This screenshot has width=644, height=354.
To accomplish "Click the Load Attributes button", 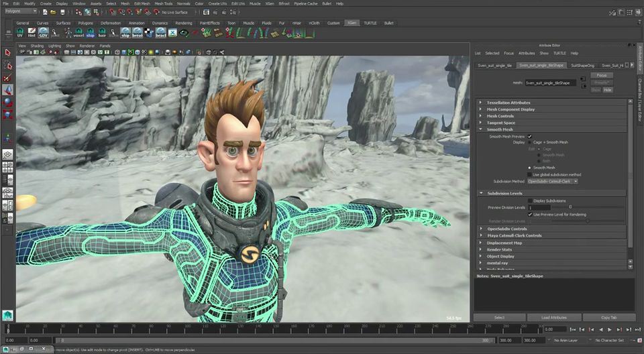I will point(553,317).
